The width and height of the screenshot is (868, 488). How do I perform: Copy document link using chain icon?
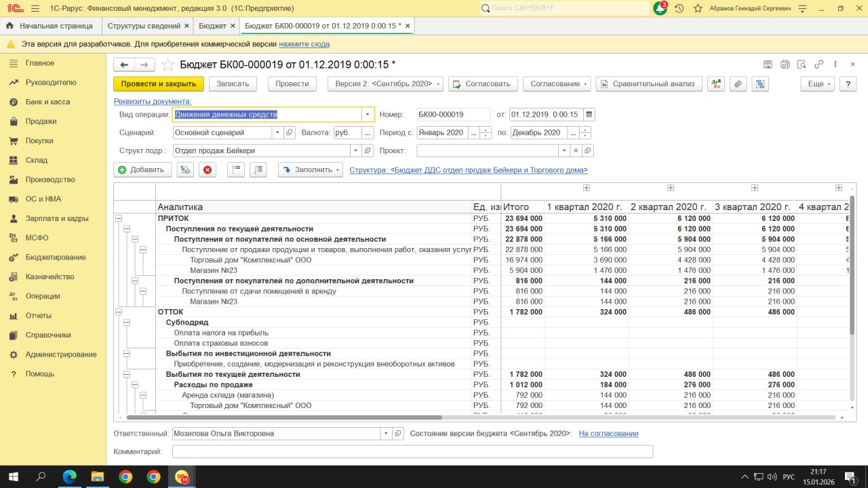click(x=818, y=65)
